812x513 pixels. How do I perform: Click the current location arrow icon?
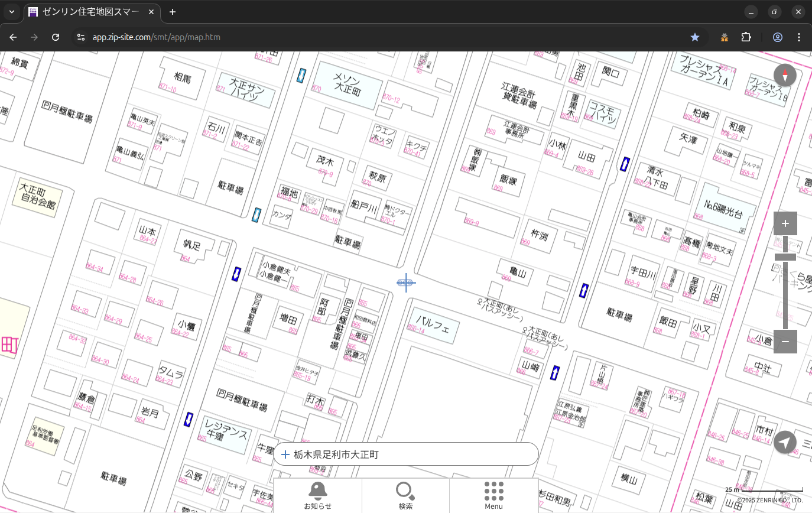click(785, 442)
